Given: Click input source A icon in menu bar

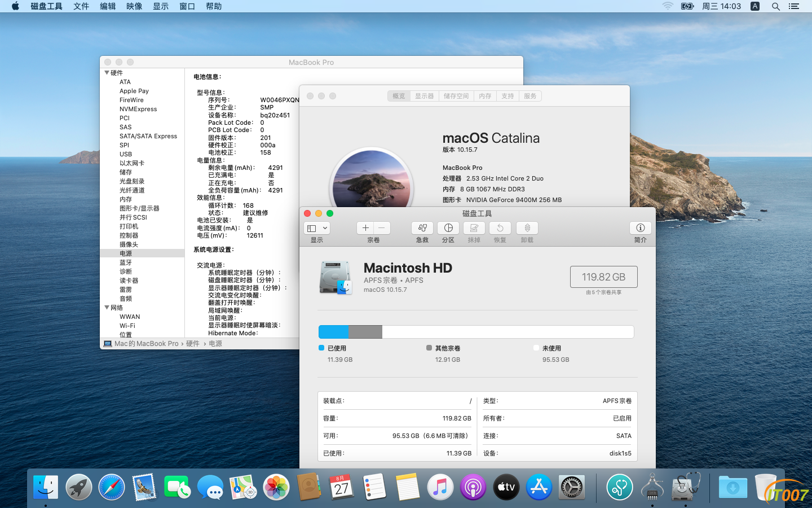Looking at the screenshot, I should pyautogui.click(x=755, y=6).
